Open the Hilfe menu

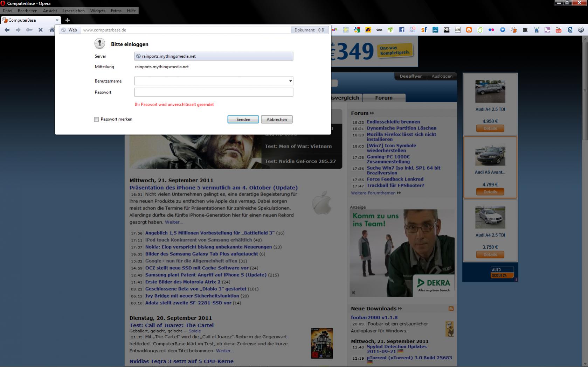tap(131, 11)
